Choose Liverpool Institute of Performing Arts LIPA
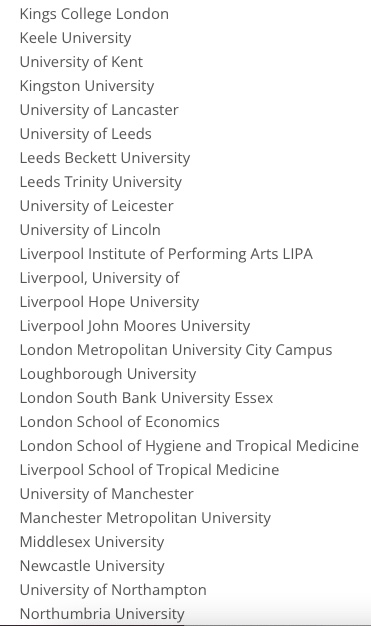The image size is (371, 626). point(166,254)
